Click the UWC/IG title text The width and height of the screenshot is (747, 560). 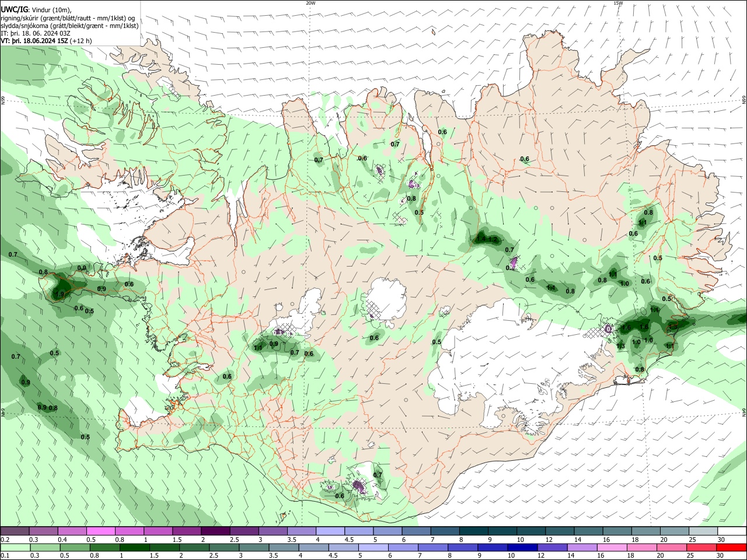14,10
